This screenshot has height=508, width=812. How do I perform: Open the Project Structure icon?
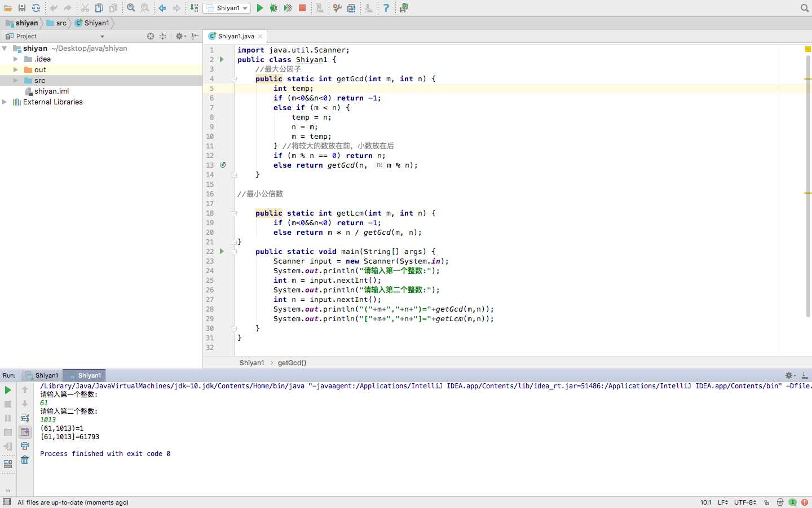tap(351, 8)
